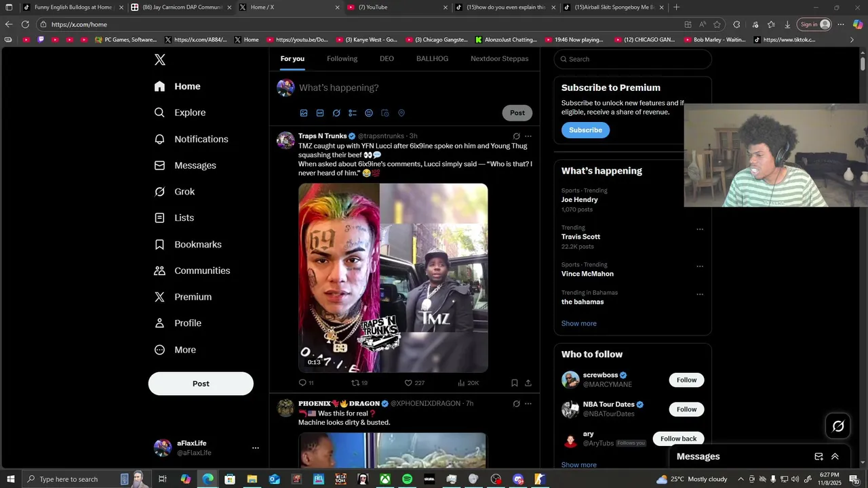Refresh the browser page
Image resolution: width=868 pixels, height=488 pixels.
(25, 24)
